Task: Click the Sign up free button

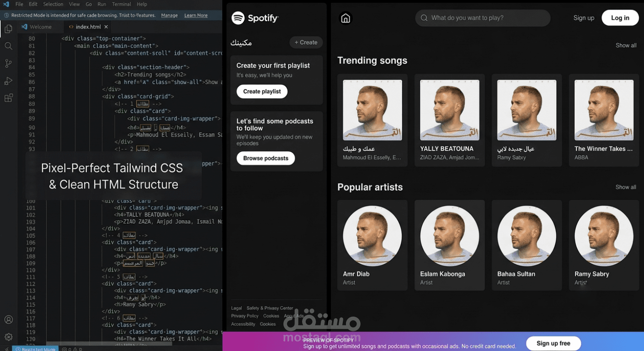Action: tap(553, 343)
